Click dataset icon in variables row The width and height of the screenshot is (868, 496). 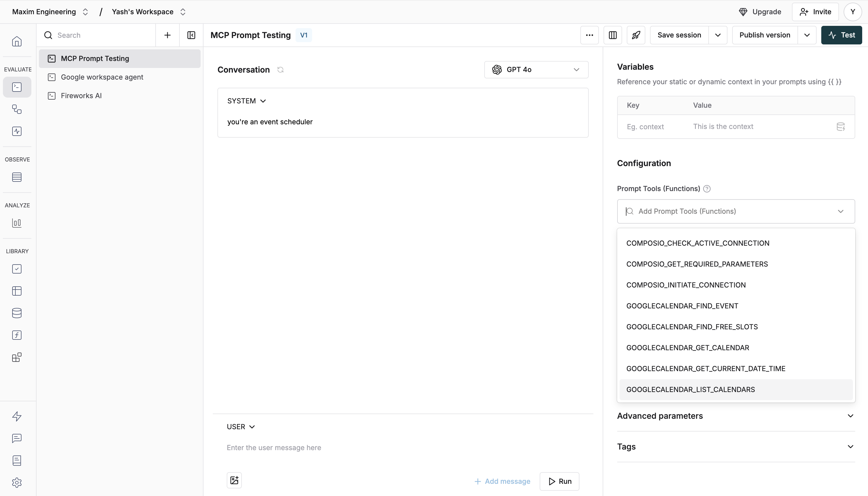point(840,127)
